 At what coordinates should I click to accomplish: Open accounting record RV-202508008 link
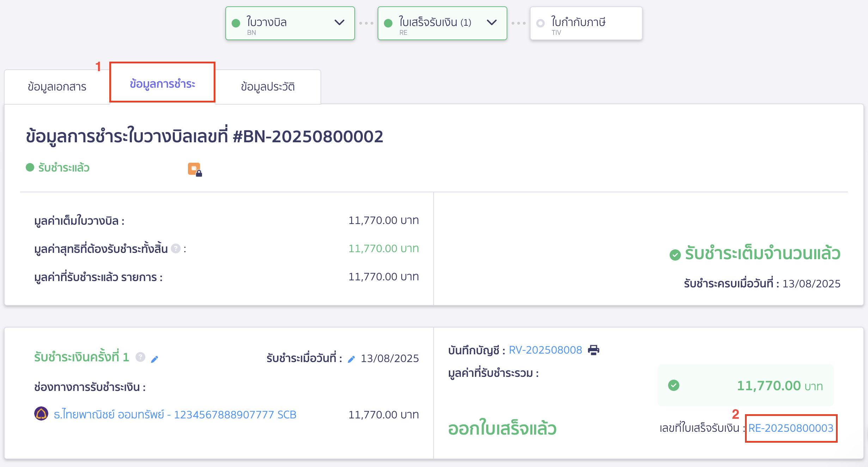click(x=545, y=350)
